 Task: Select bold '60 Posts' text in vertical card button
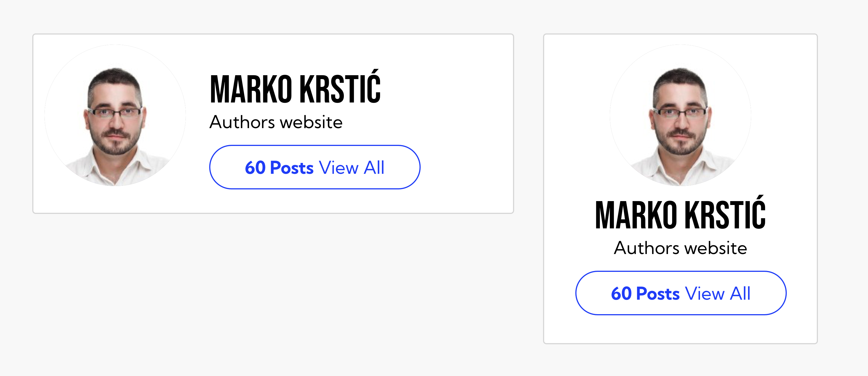point(645,293)
